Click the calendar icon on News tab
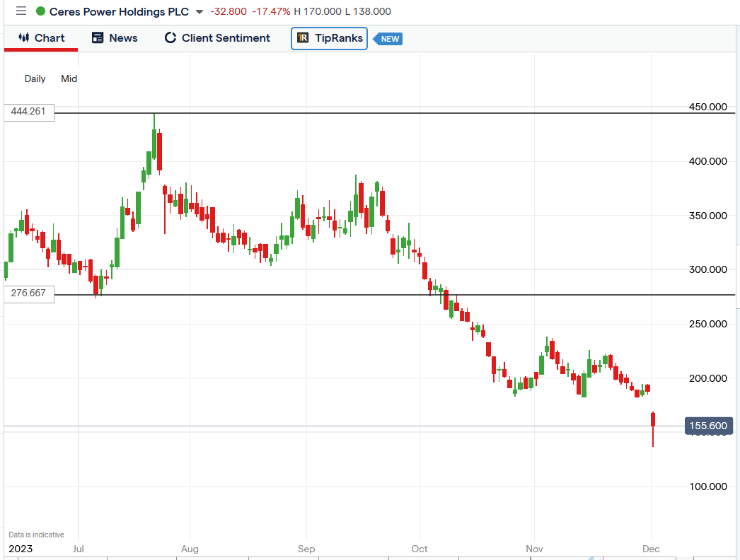The image size is (740, 560). coord(98,37)
